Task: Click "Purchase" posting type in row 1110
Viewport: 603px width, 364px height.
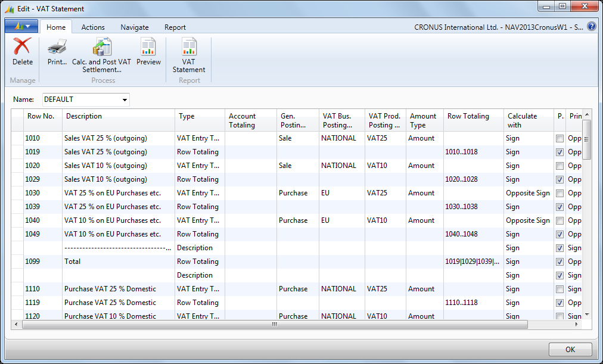Action: coord(293,289)
